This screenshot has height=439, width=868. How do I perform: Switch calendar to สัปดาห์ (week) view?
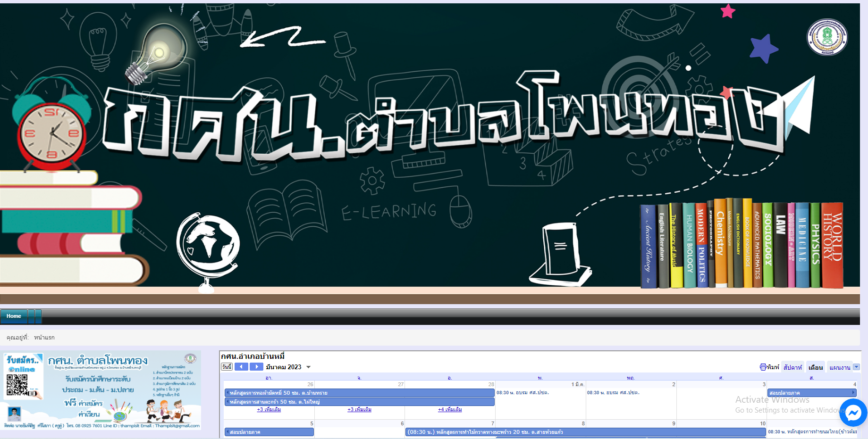point(792,367)
